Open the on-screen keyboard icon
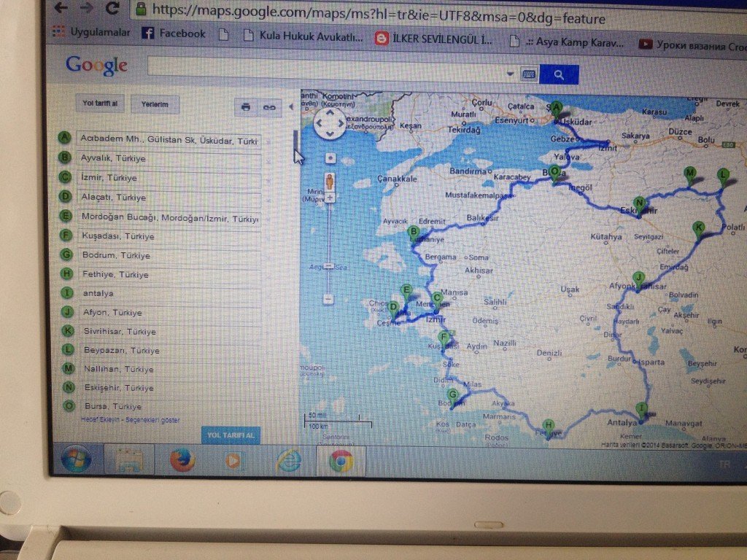747x560 pixels. pos(528,74)
